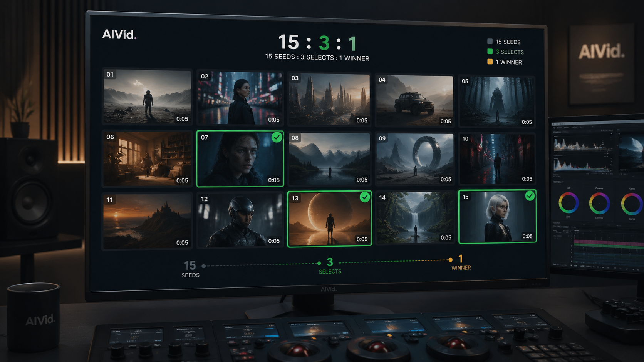Uncheck the green checkmark on clip 13

click(365, 197)
